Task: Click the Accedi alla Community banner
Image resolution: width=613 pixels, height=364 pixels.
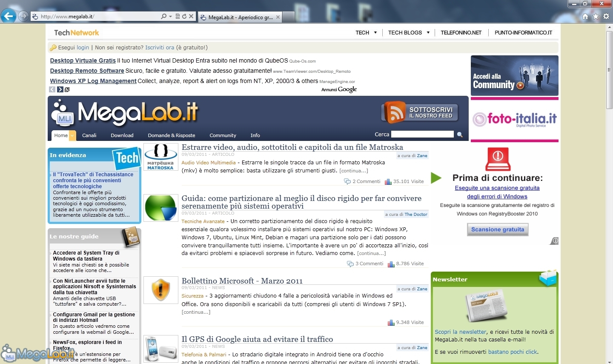Action: 514,75
